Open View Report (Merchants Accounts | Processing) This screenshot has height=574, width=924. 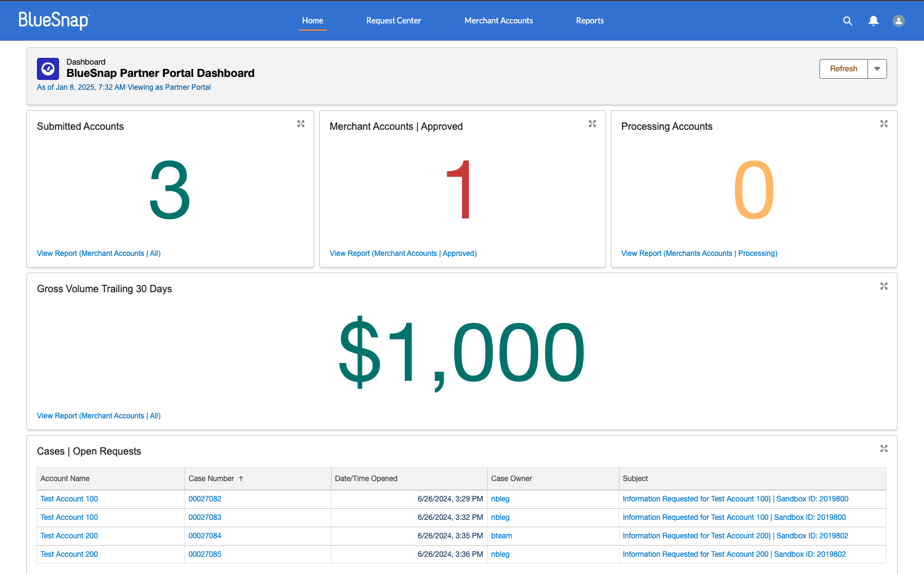click(x=699, y=253)
